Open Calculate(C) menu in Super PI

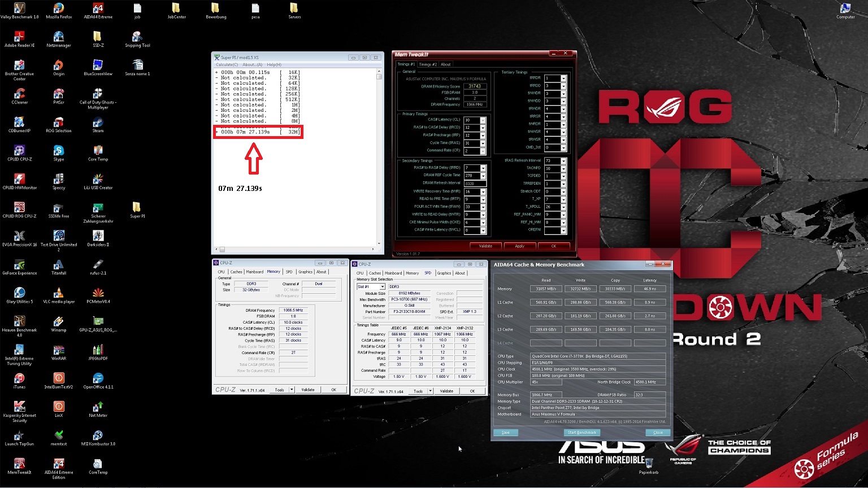[227, 64]
